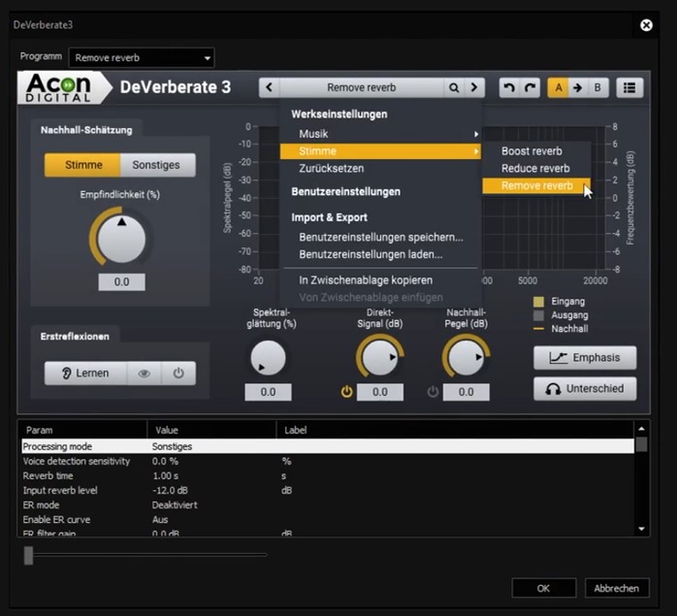Select the Input reverb level row
Image resolution: width=677 pixels, height=616 pixels.
[x=328, y=491]
